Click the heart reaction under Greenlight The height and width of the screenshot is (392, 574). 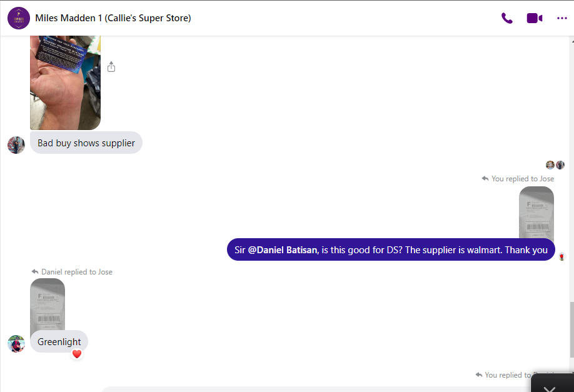77,354
